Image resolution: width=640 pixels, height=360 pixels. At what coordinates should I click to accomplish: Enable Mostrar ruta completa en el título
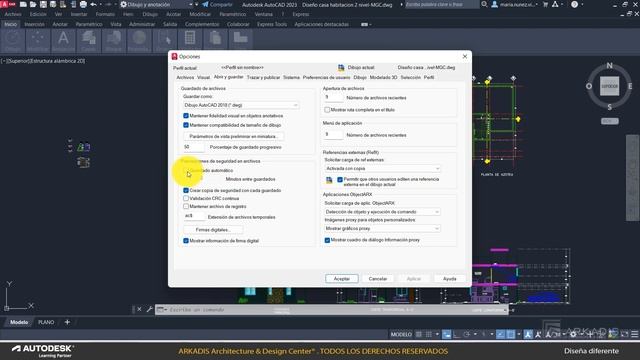pos(327,110)
